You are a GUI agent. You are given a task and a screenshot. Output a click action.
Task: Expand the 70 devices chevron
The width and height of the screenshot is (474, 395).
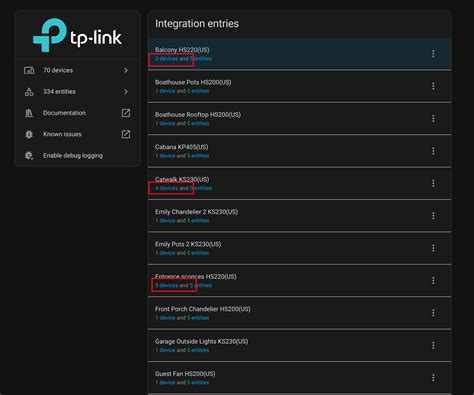coord(126,70)
